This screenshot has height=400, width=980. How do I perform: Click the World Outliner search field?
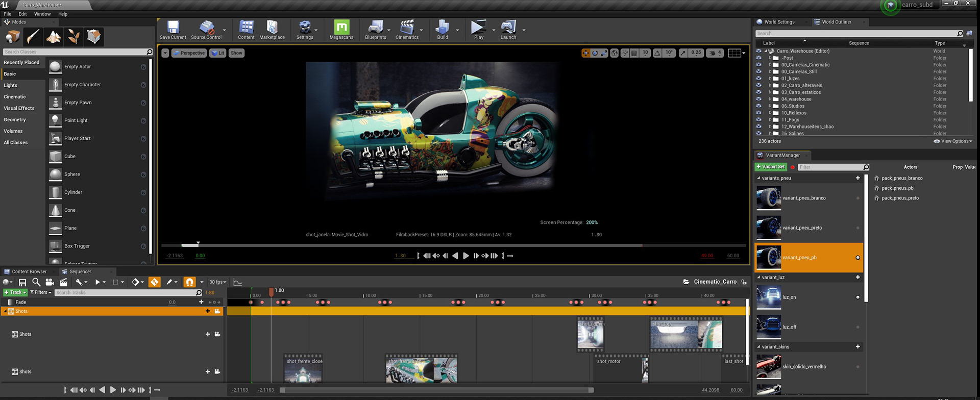(859, 33)
